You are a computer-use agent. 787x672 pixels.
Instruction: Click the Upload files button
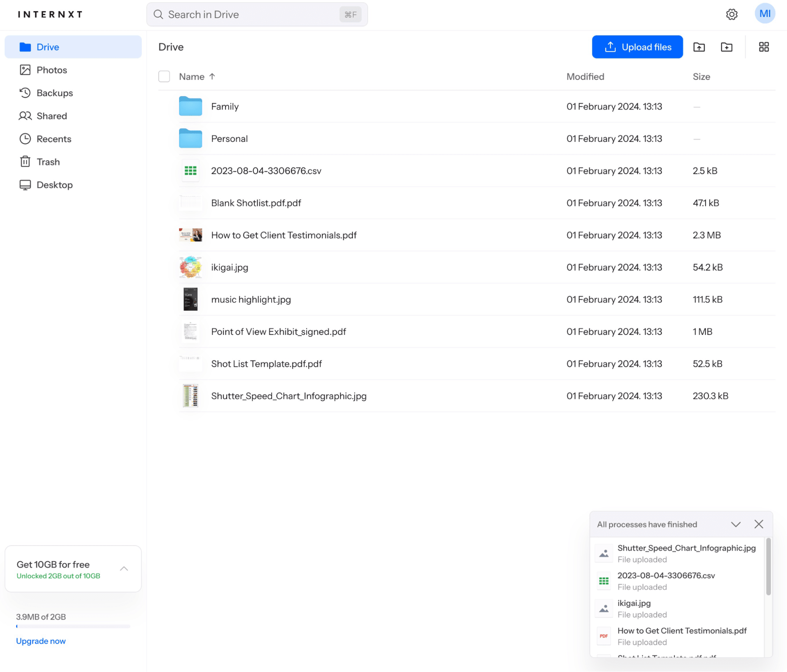point(637,46)
